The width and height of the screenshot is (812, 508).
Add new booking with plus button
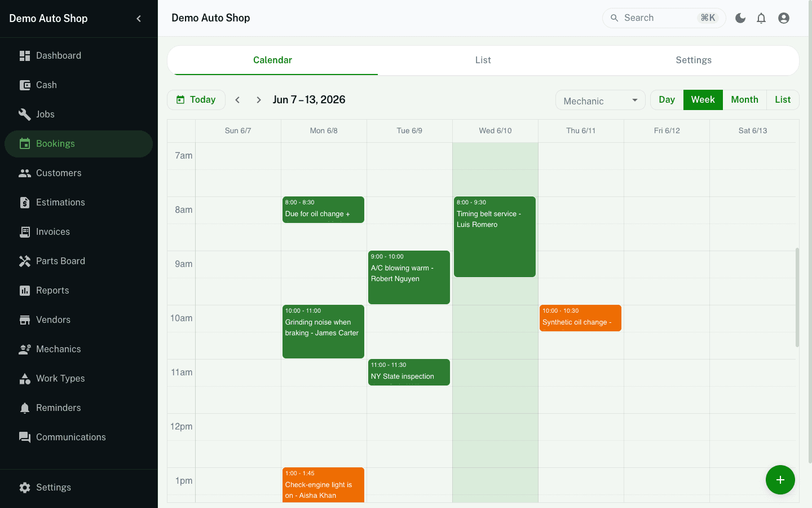click(x=780, y=480)
